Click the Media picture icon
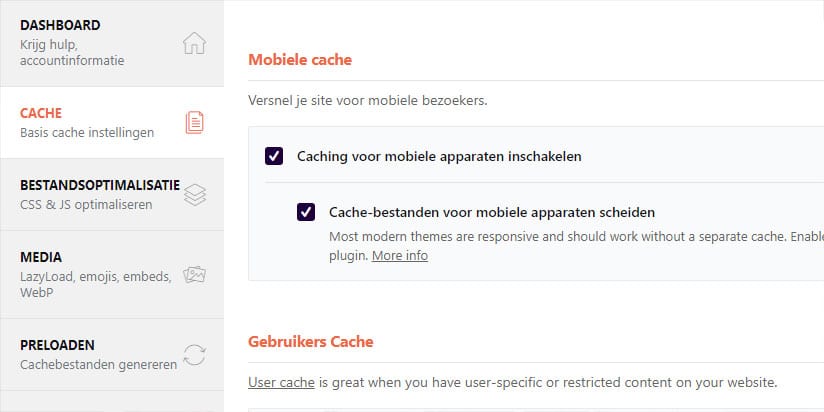 (x=195, y=274)
